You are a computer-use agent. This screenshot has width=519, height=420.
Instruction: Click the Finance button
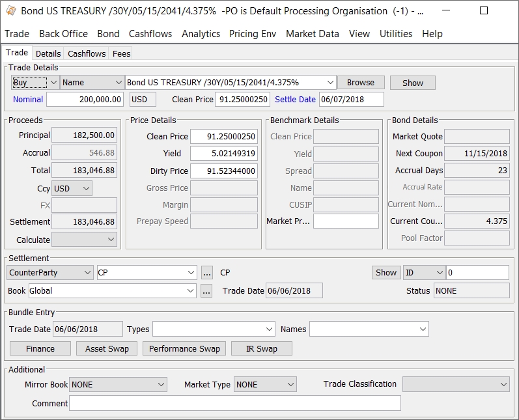coord(40,348)
